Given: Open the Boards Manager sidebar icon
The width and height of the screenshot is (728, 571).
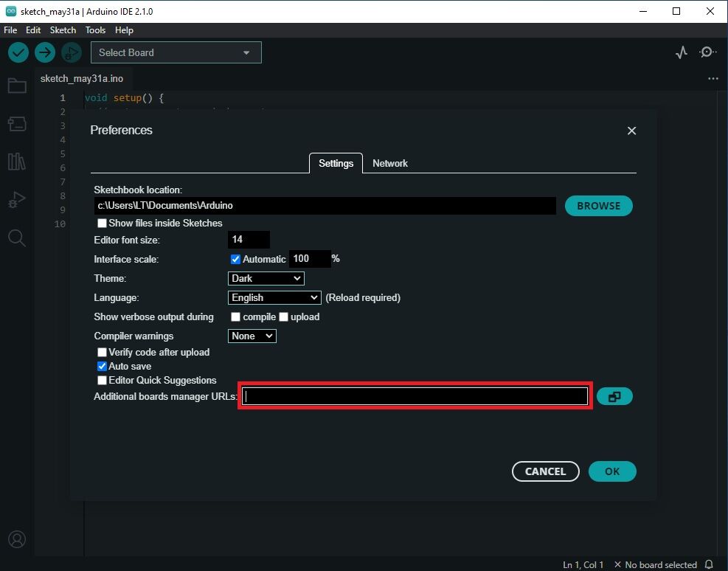Looking at the screenshot, I should (x=17, y=124).
